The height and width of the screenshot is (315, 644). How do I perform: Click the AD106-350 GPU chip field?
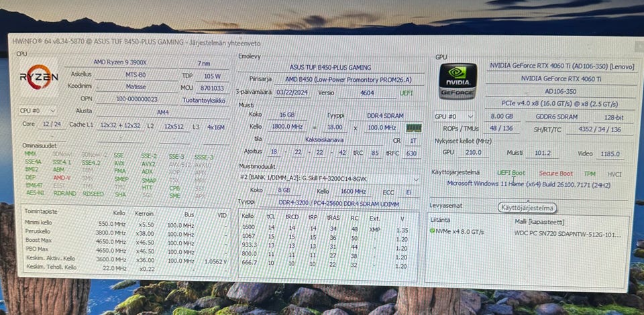(x=559, y=91)
